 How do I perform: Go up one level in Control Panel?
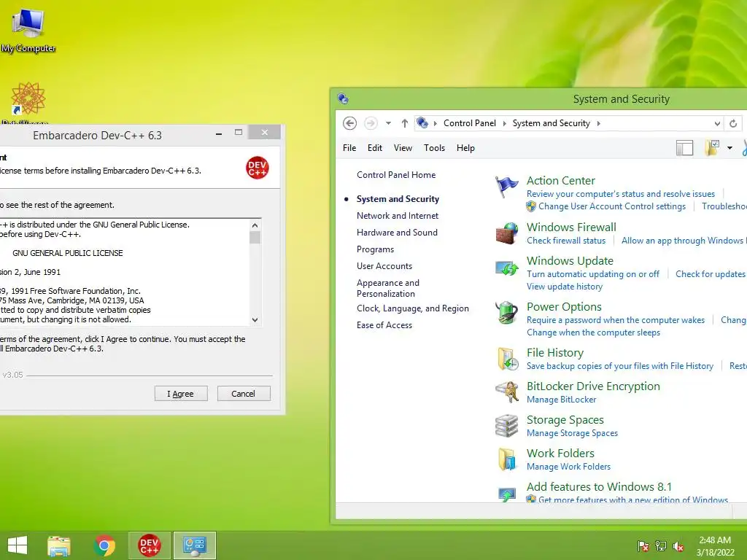click(x=404, y=123)
